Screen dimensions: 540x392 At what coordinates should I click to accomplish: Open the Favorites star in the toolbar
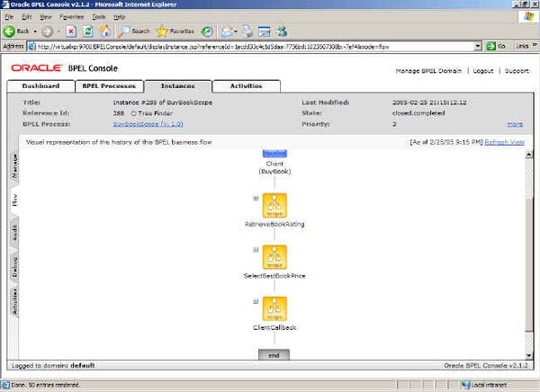(175, 31)
